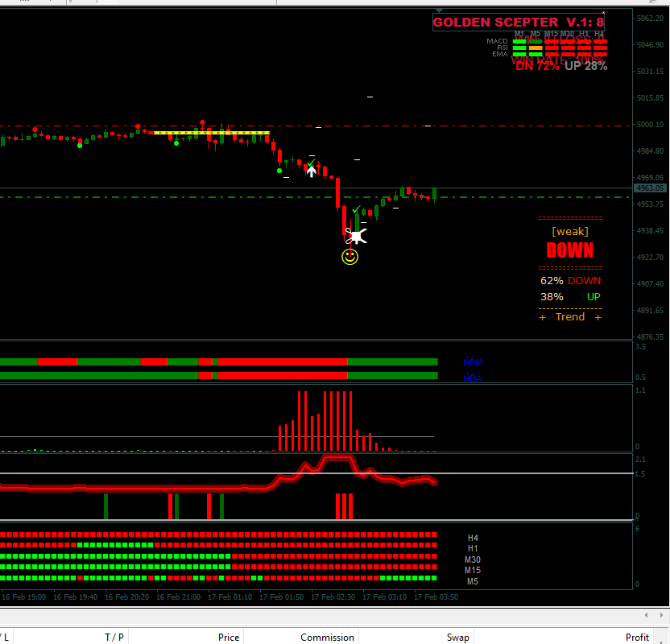The width and height of the screenshot is (670, 644).
Task: Click the Profit column header
Action: pos(637,637)
